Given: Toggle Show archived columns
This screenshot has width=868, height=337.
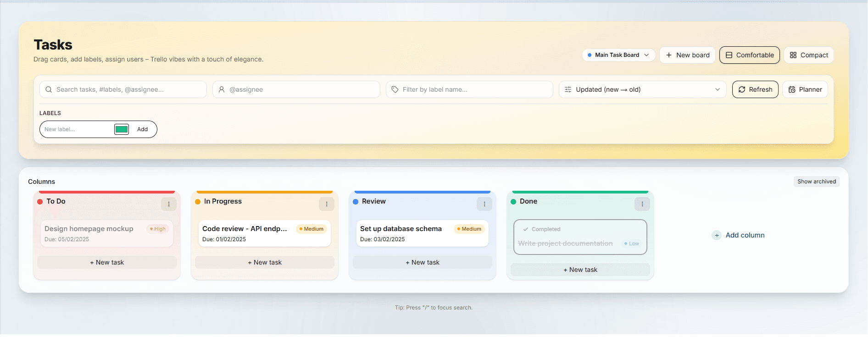Looking at the screenshot, I should point(817,182).
